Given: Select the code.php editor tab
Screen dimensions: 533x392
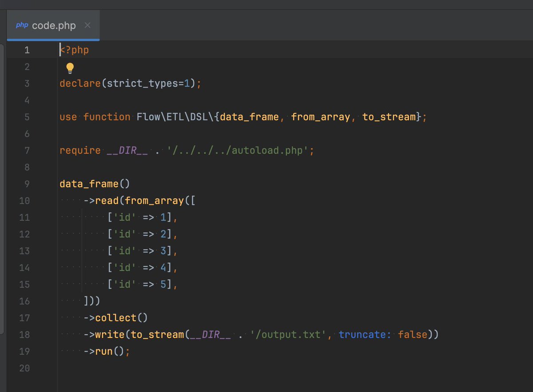Looking at the screenshot, I should point(53,26).
